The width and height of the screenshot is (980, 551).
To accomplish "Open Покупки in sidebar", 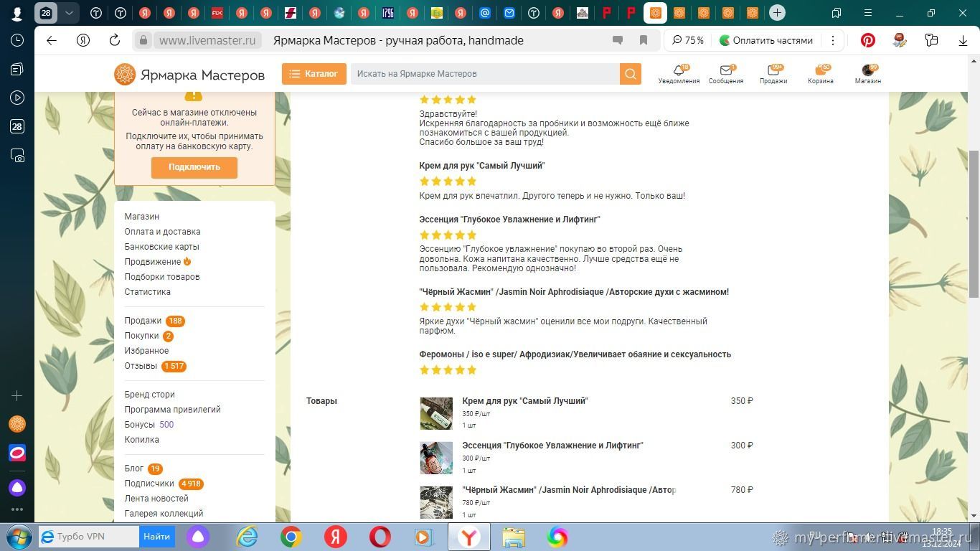I will tap(149, 336).
